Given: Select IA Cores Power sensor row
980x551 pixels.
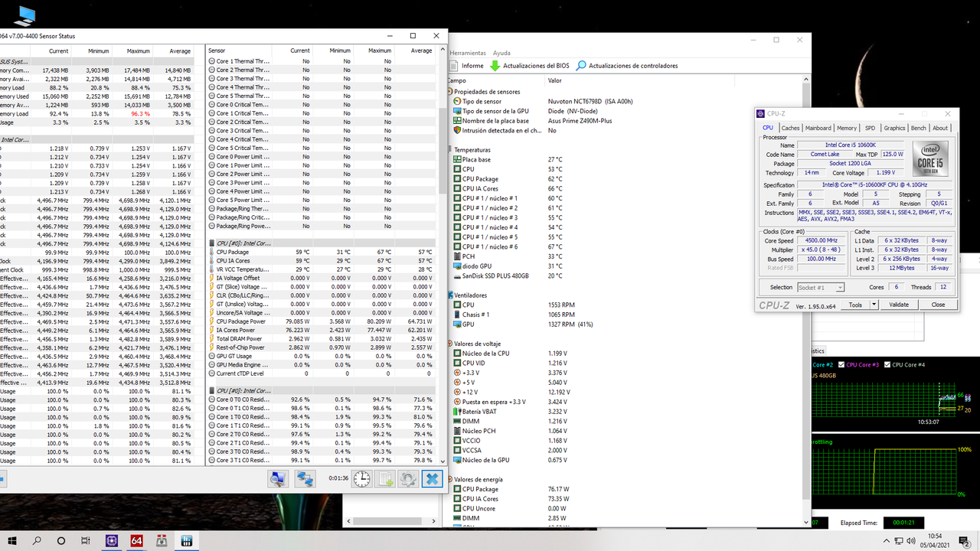Looking at the screenshot, I should (321, 330).
